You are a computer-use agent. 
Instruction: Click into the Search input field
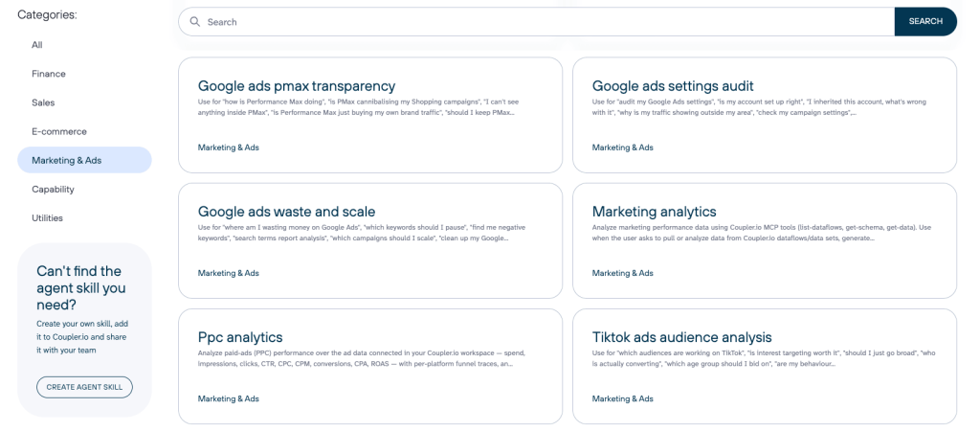click(536, 22)
